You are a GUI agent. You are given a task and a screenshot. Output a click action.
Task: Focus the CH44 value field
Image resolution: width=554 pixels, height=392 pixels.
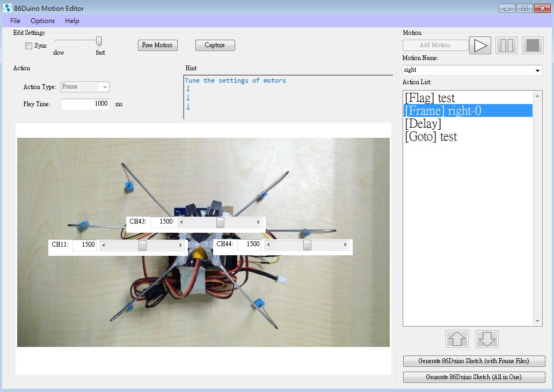click(x=249, y=245)
